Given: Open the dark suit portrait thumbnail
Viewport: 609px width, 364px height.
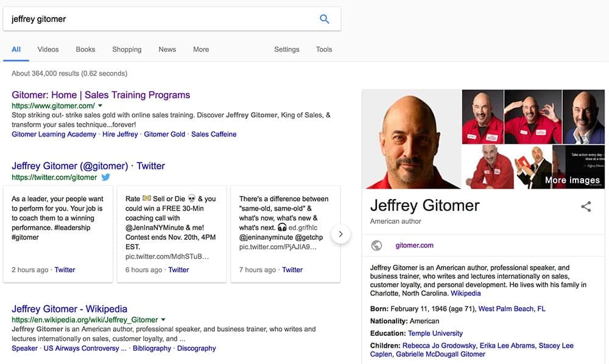Looking at the screenshot, I should (584, 117).
